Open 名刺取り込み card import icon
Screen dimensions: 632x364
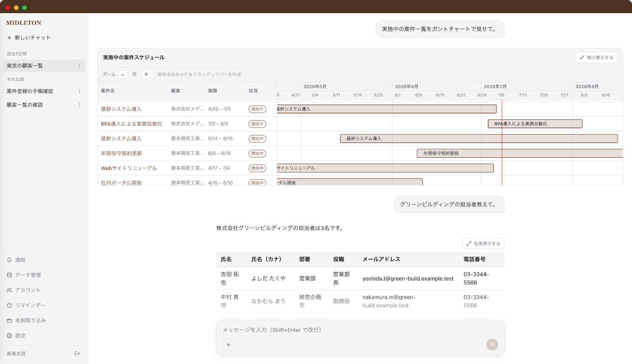[10, 320]
